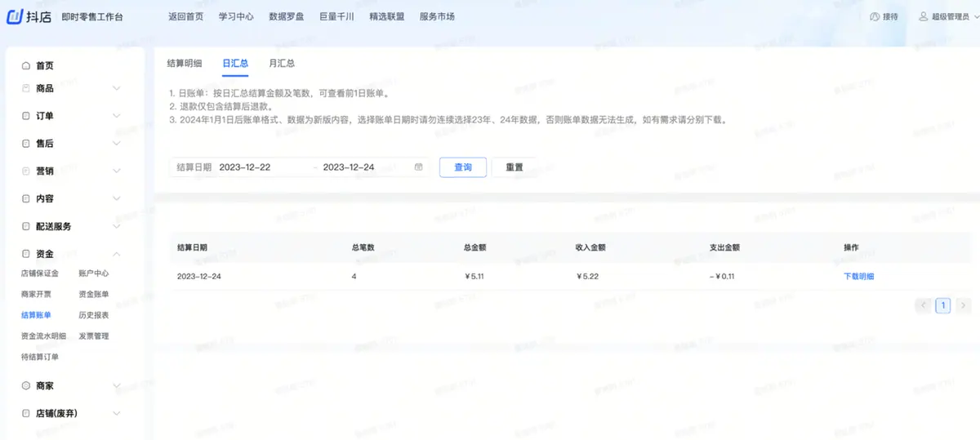The height and width of the screenshot is (440, 980).
Task: Click the 配送服务 sidebar icon
Action: (26, 226)
